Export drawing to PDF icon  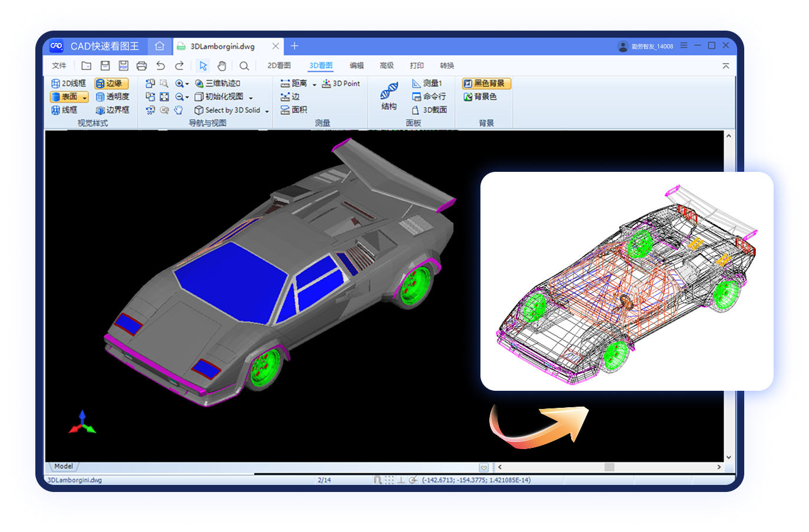click(x=124, y=65)
